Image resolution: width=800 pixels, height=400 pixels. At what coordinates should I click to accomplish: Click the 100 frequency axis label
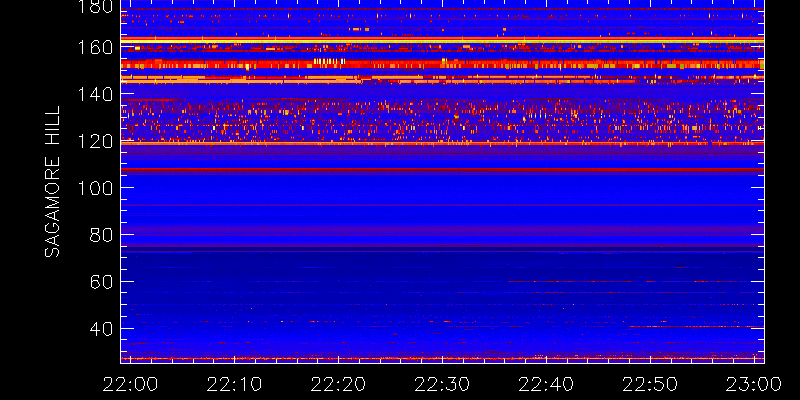[x=96, y=188]
